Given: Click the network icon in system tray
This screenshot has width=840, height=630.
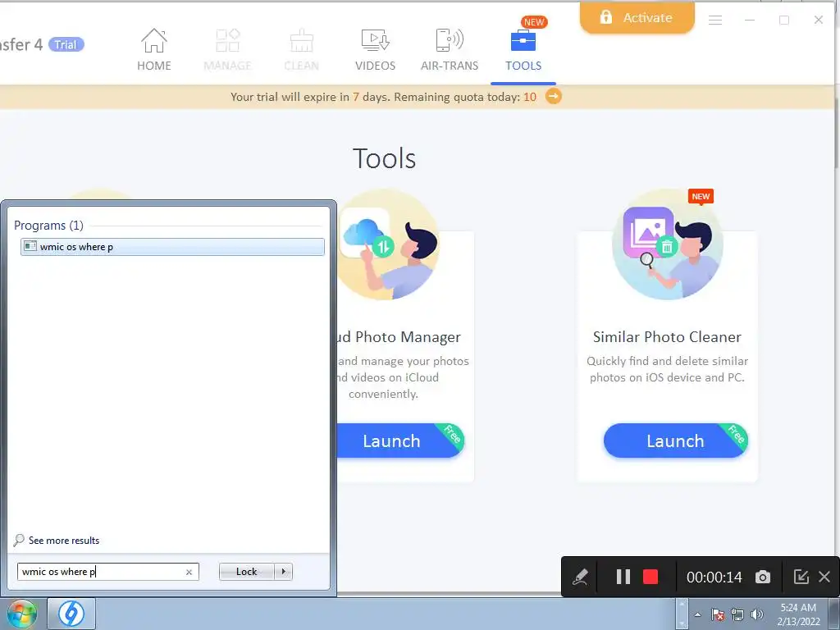Looking at the screenshot, I should pos(737,614).
